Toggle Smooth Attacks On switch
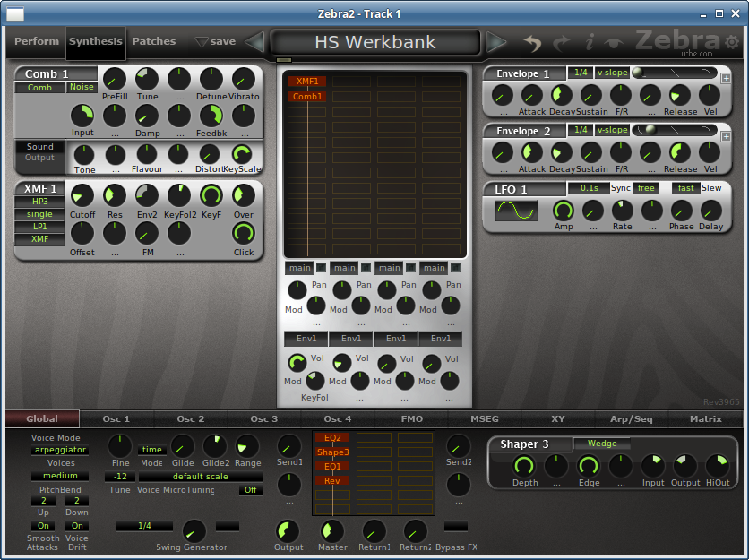The image size is (749, 560). (43, 526)
